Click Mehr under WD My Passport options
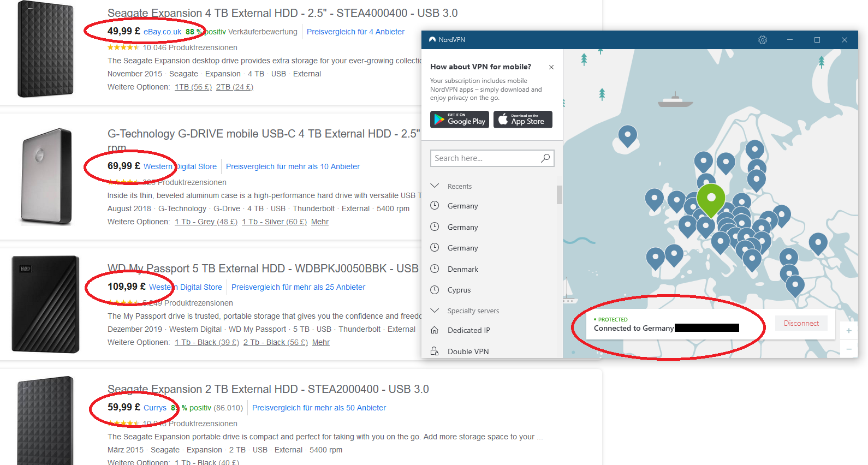Viewport: 868px width, 465px height. pos(321,342)
